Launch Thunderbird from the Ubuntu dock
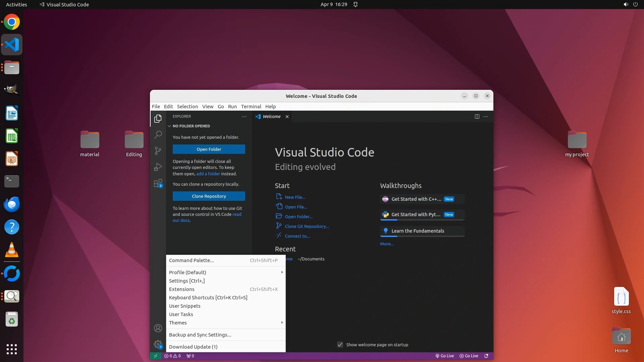The image size is (644, 362). click(x=12, y=204)
